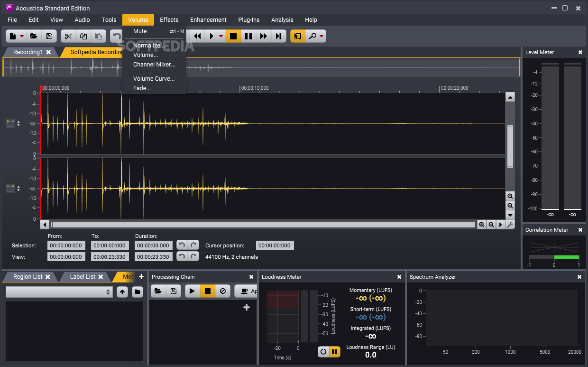This screenshot has height=367, width=588.
Task: Click the vertical scrollbar up arrow
Action: click(x=510, y=97)
